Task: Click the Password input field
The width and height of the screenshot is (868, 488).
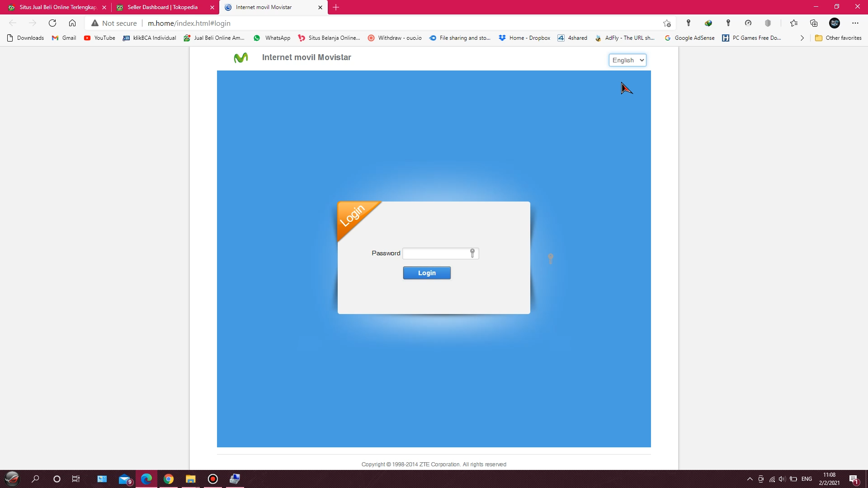Action: pos(435,253)
